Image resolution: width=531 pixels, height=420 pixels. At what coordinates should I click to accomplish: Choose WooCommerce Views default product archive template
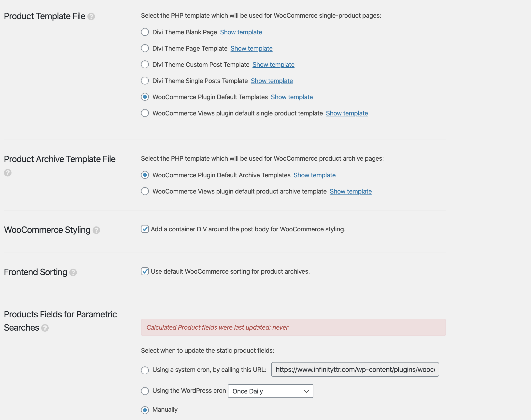[145, 191]
